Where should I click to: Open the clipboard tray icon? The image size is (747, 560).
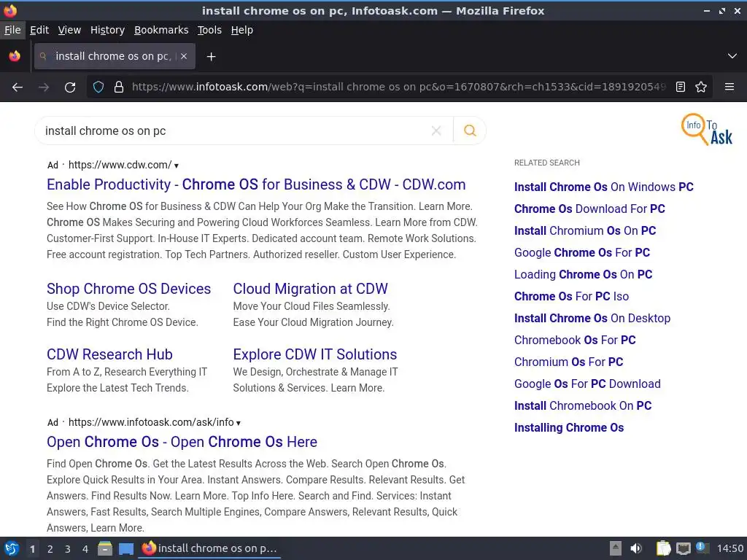tap(663, 548)
